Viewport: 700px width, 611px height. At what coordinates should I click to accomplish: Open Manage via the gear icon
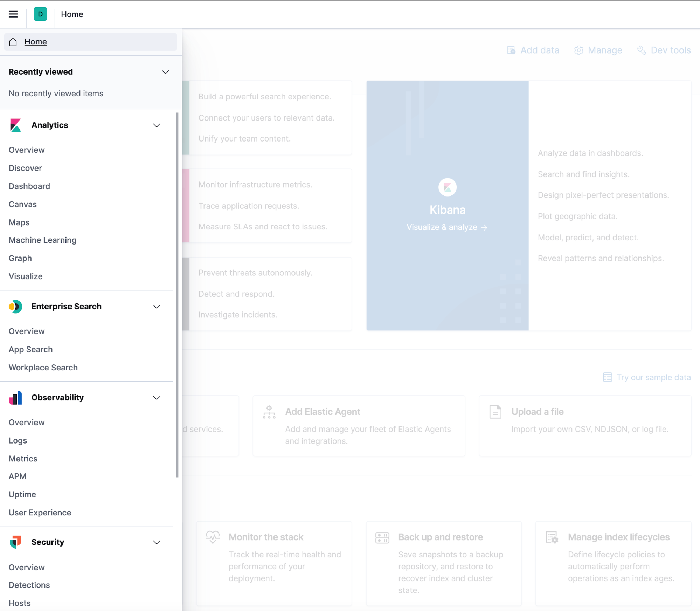click(579, 50)
